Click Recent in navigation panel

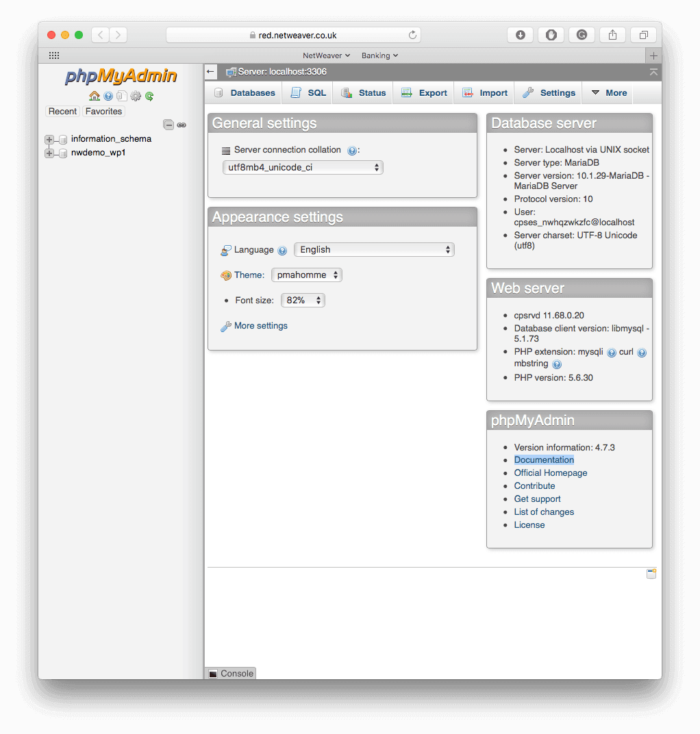pos(62,112)
